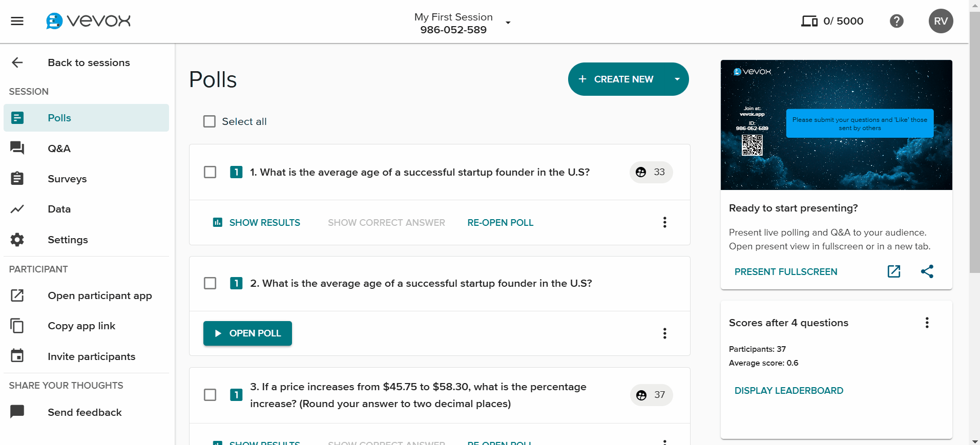
Task: Open poll 1 three-dot options menu
Action: coord(664,222)
